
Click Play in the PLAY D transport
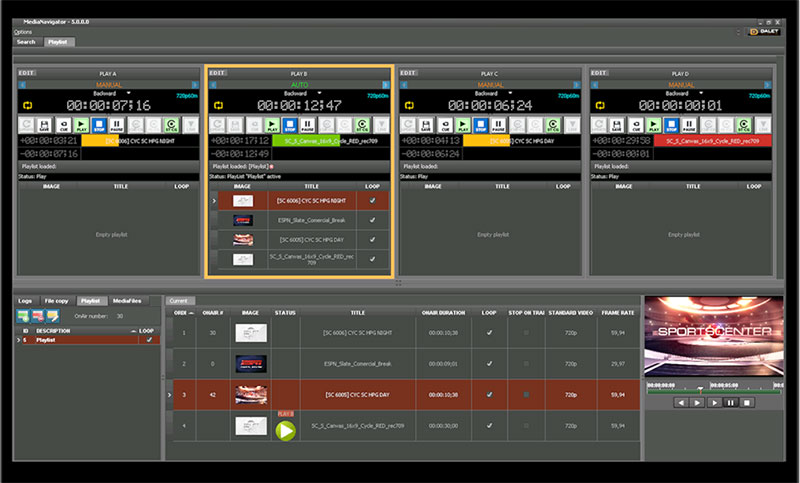[654, 124]
